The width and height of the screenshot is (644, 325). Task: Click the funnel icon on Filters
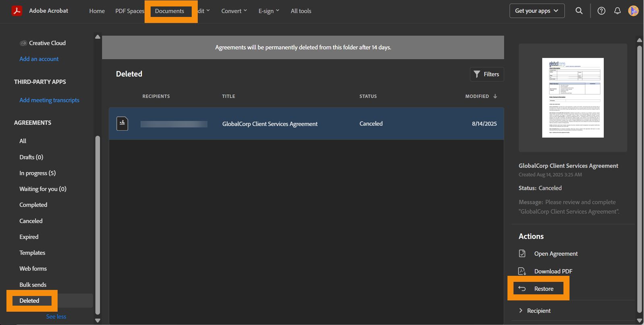477,74
